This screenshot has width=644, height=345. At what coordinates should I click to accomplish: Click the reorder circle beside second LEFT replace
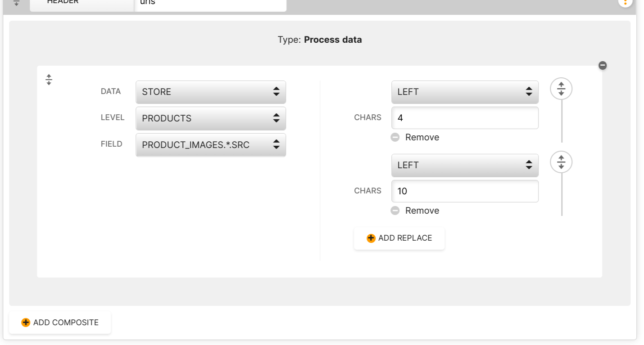pos(561,162)
